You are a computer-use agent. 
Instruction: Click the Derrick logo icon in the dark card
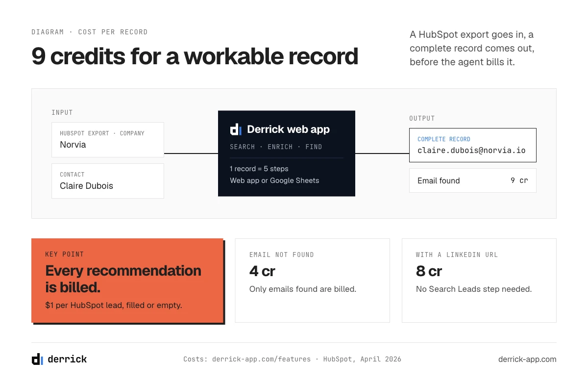236,129
